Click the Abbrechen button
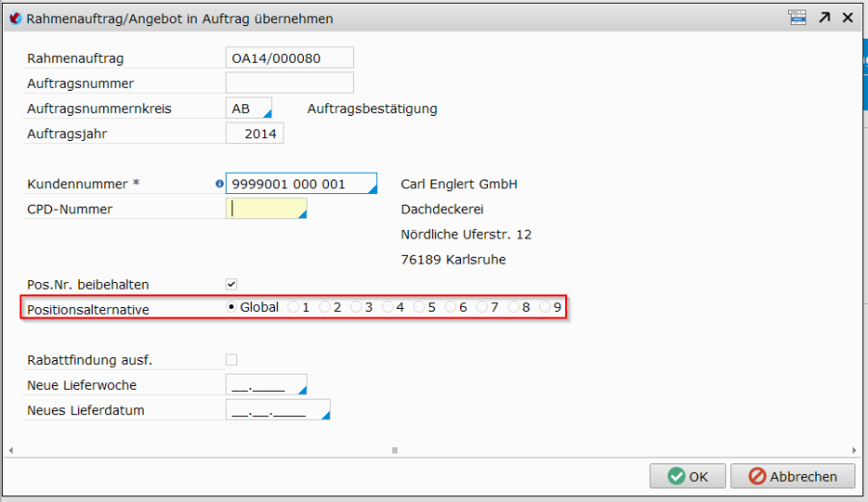868x502 pixels. 793,476
